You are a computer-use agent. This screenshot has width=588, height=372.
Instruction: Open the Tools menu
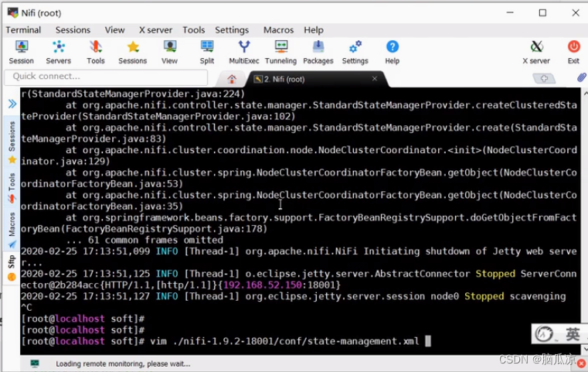[193, 30]
